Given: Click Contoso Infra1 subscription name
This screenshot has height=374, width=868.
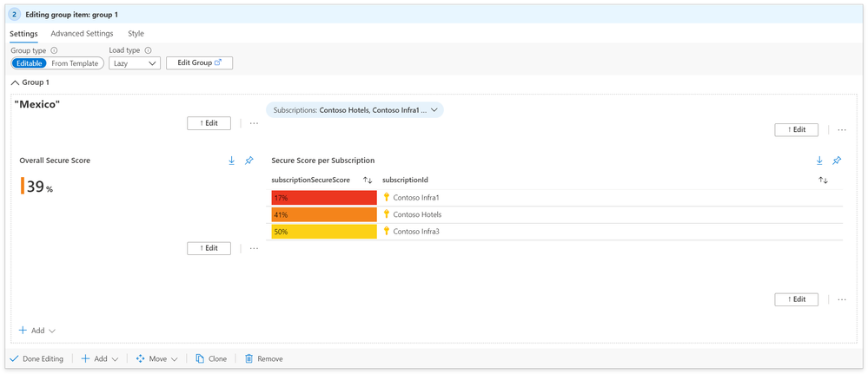Looking at the screenshot, I should [x=415, y=198].
